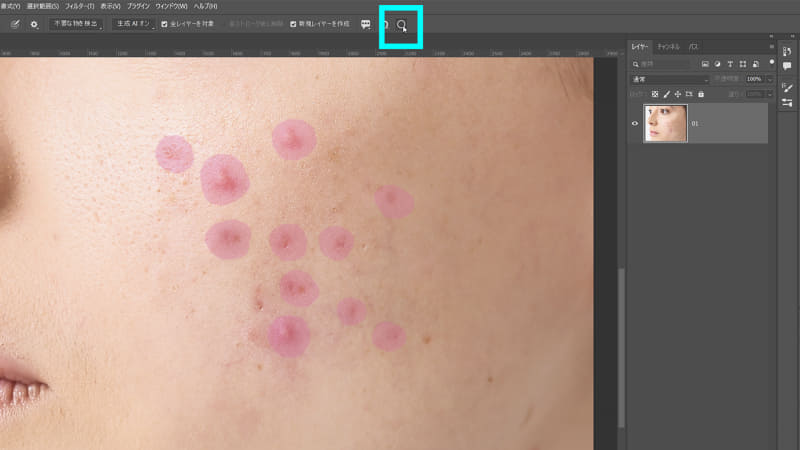The width and height of the screenshot is (800, 450).
Task: Lock image pixels brush icon
Action: [666, 94]
